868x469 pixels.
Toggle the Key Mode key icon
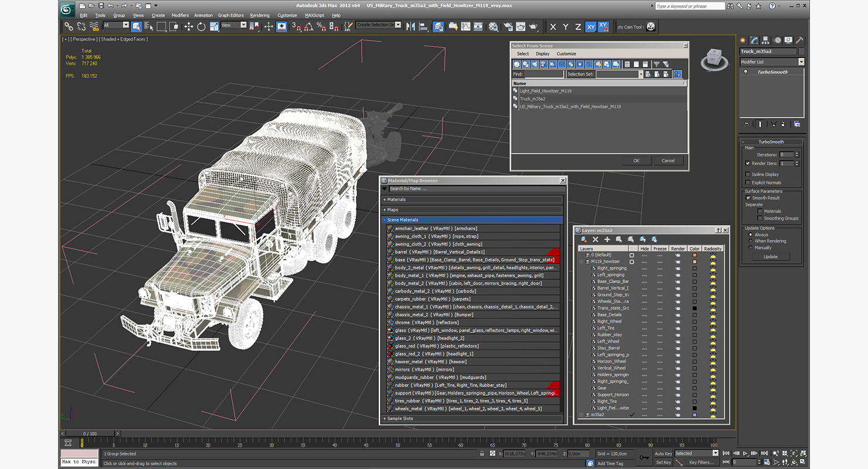645,458
